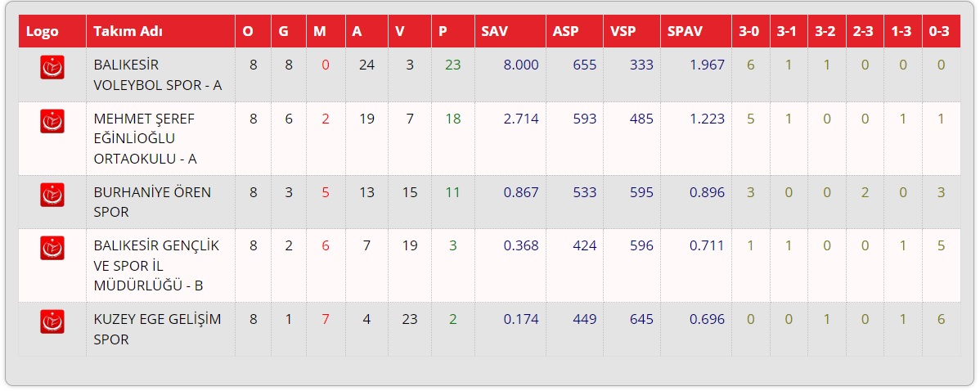Select the MEHMET ŞEREF EĞİNLİOĞLU ORTAOKULU - A name
This screenshot has width=980, height=391.
[144, 139]
